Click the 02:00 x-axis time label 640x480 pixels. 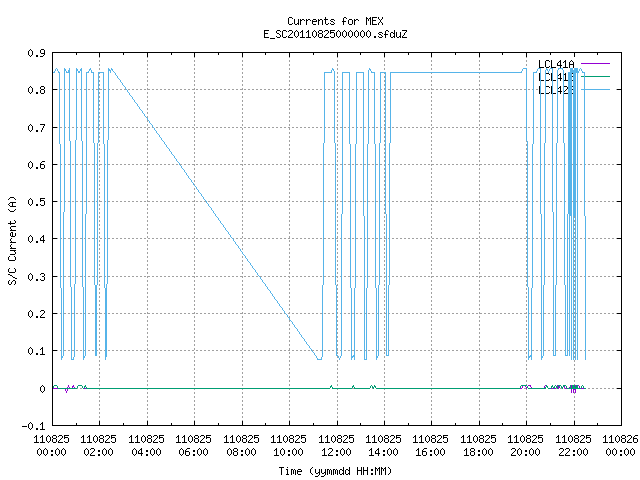pyautogui.click(x=98, y=452)
